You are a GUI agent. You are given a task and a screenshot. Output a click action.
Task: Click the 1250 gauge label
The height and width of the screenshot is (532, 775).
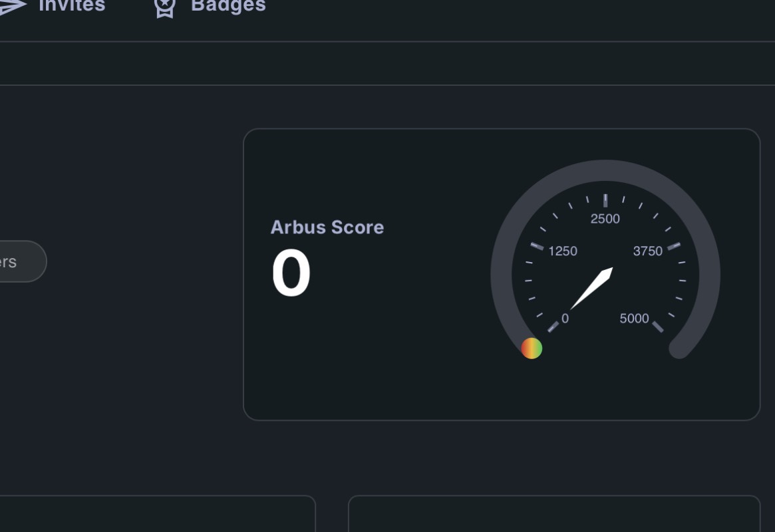pyautogui.click(x=562, y=251)
